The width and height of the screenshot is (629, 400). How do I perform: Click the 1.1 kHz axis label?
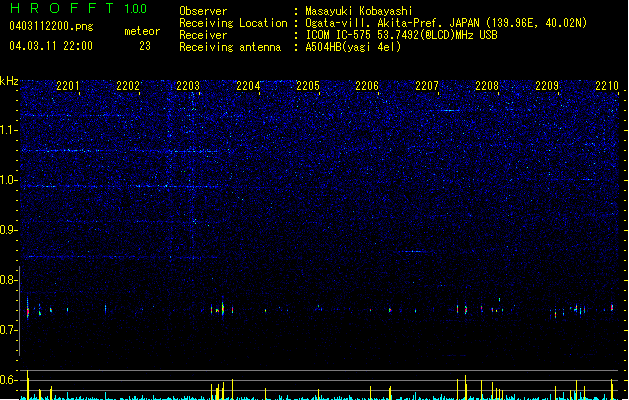pyautogui.click(x=9, y=130)
